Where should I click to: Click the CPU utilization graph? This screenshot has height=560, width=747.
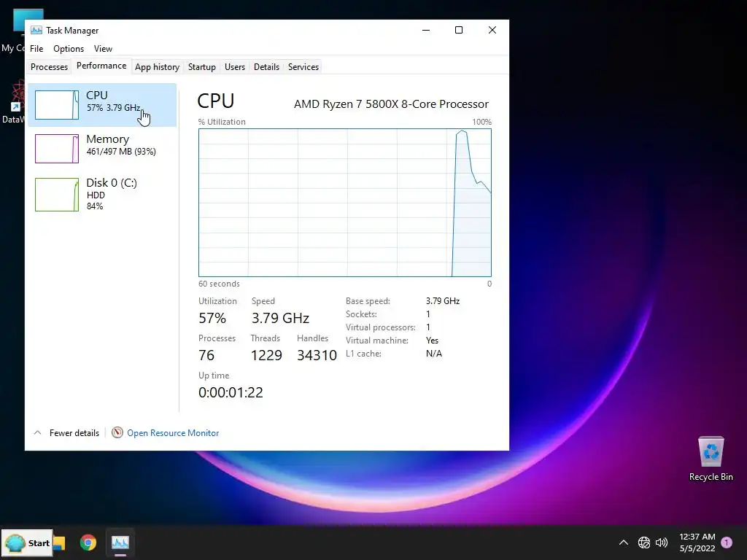click(345, 203)
